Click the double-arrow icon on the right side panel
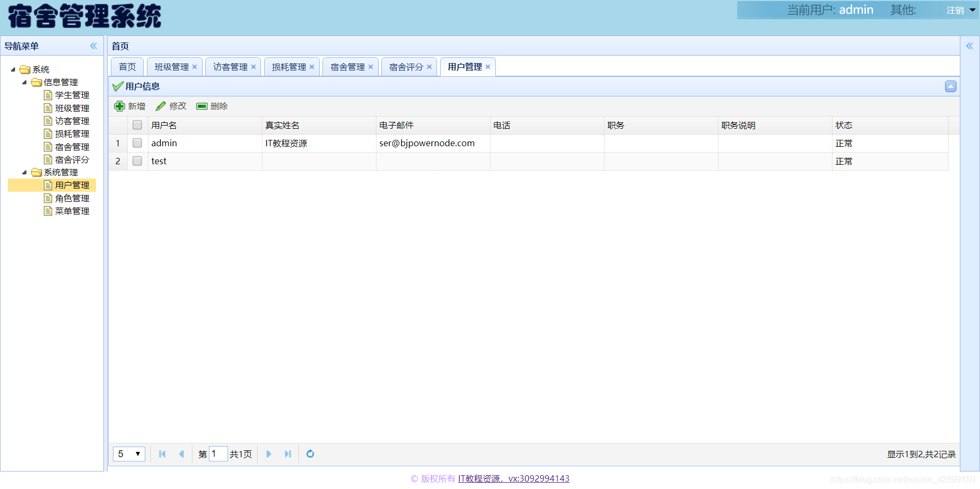980x489 pixels. (x=969, y=46)
